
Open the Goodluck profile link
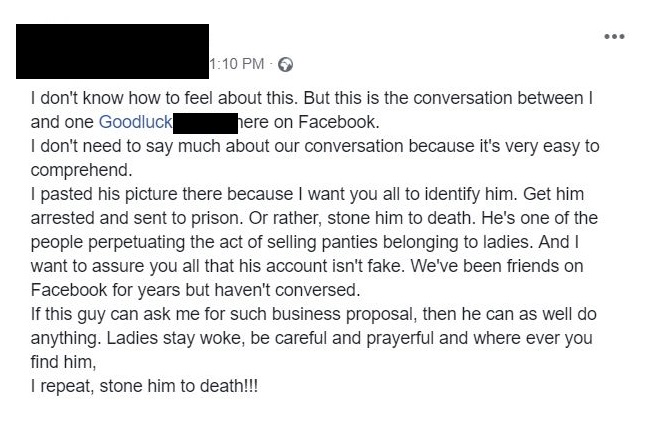pyautogui.click(x=135, y=123)
